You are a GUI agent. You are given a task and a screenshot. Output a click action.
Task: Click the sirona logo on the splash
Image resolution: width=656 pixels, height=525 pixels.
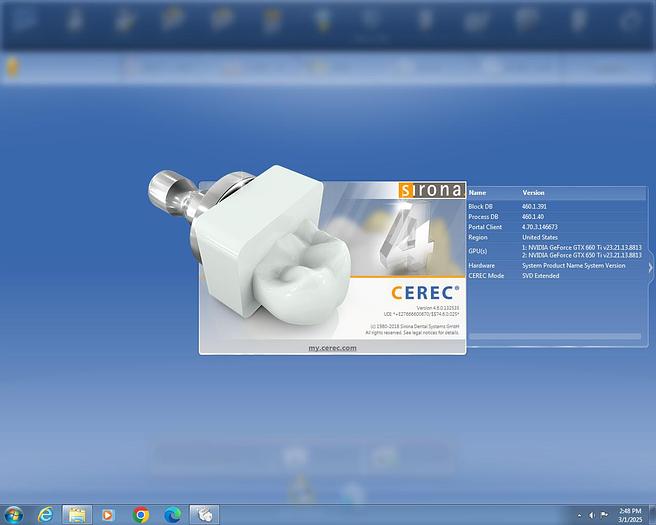[x=431, y=190]
